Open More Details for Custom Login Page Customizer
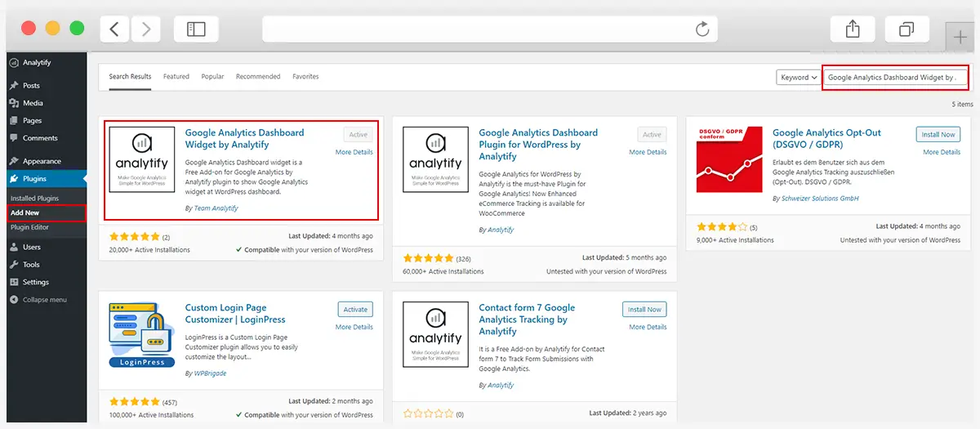The width and height of the screenshot is (980, 429). [x=354, y=327]
